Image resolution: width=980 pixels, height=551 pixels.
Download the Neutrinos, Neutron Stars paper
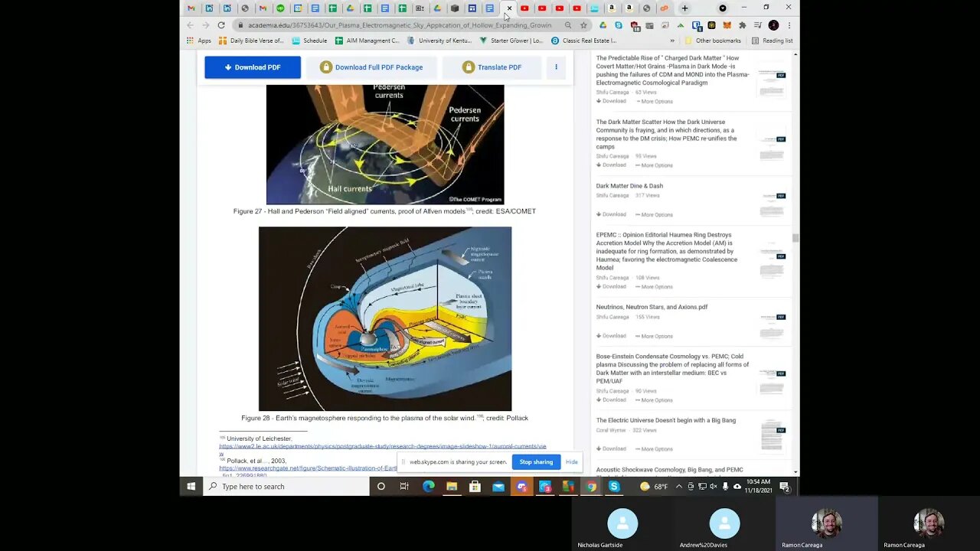(611, 336)
